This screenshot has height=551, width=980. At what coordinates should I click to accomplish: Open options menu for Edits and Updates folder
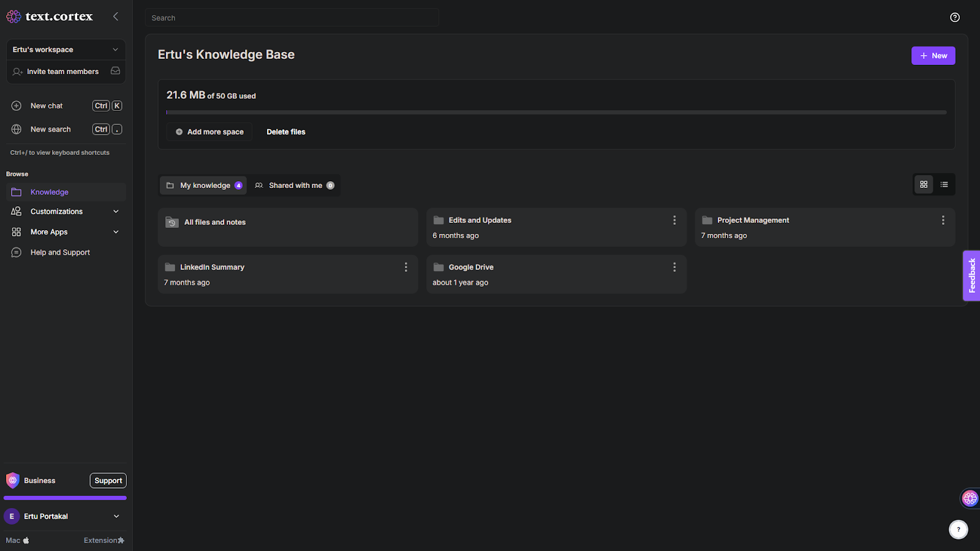click(x=674, y=220)
